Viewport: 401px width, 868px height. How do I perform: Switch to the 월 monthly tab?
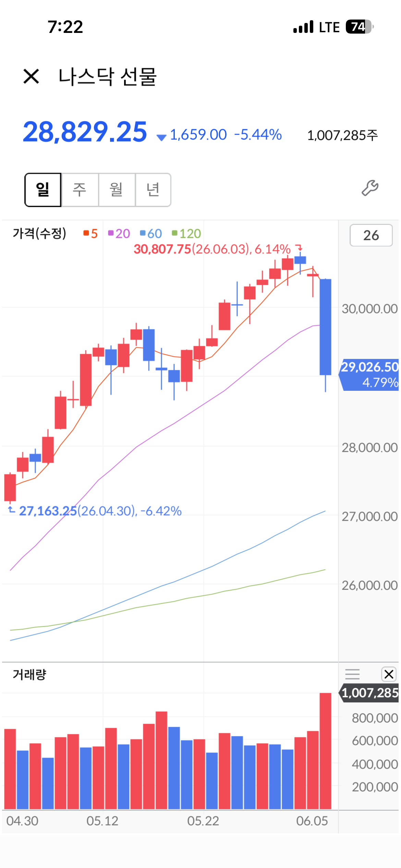click(x=117, y=190)
